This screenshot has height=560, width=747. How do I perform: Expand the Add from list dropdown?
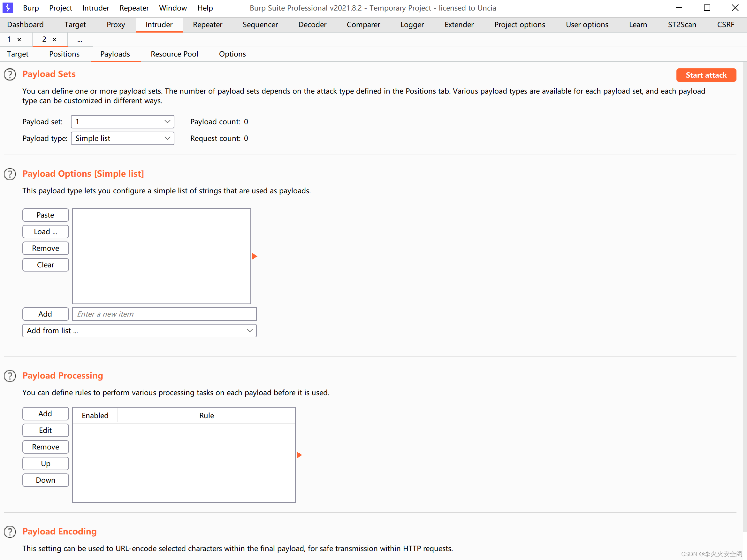coord(249,331)
